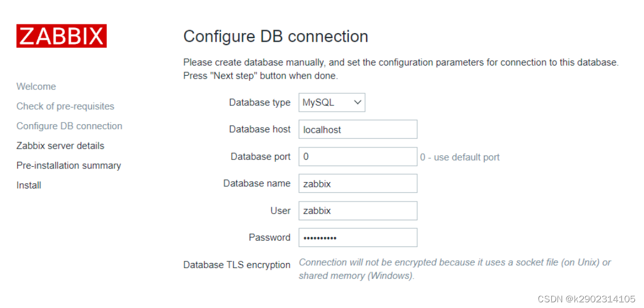The width and height of the screenshot is (644, 308).
Task: Click the Database type label
Action: point(260,102)
